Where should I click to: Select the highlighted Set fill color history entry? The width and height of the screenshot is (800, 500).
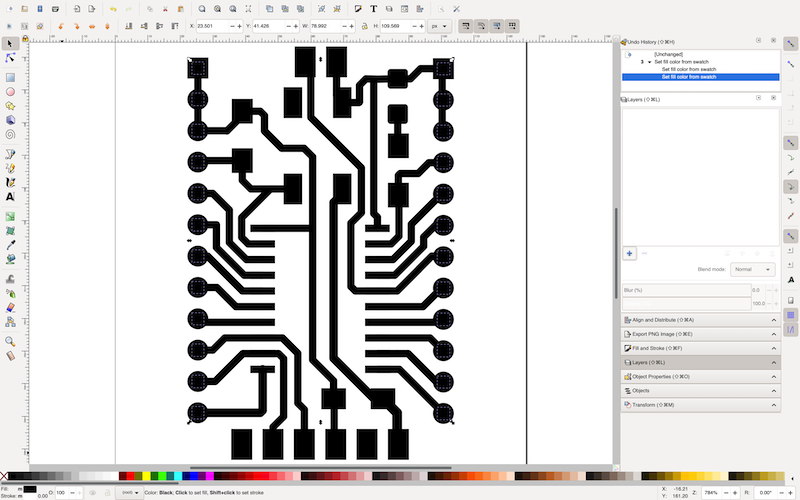click(x=701, y=77)
